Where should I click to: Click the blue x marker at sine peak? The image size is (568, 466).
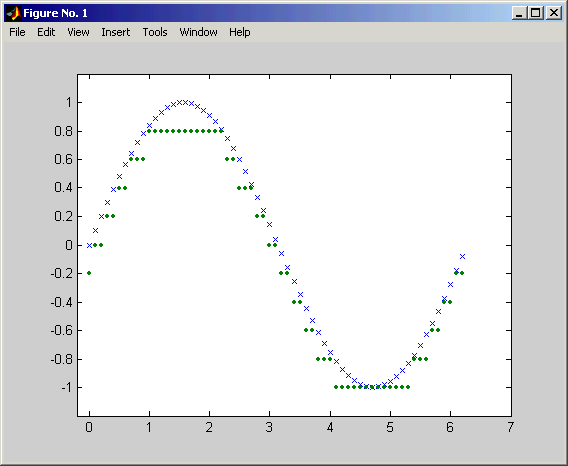point(185,103)
